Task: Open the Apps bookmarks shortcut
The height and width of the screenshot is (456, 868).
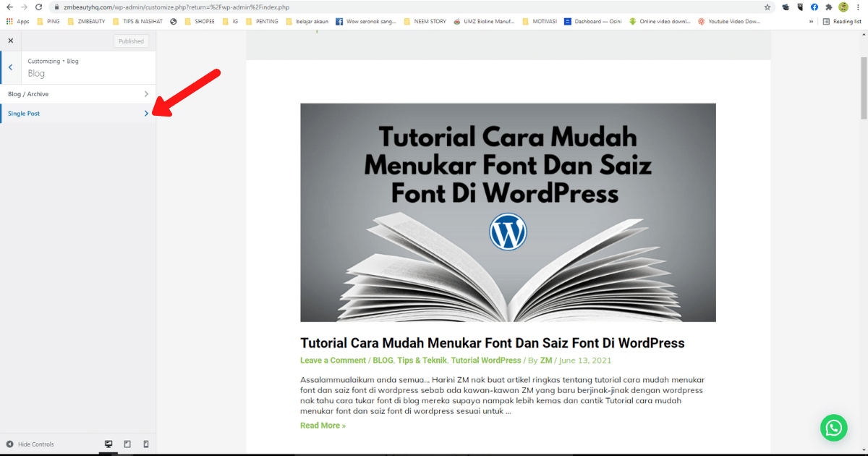Action: tap(17, 22)
